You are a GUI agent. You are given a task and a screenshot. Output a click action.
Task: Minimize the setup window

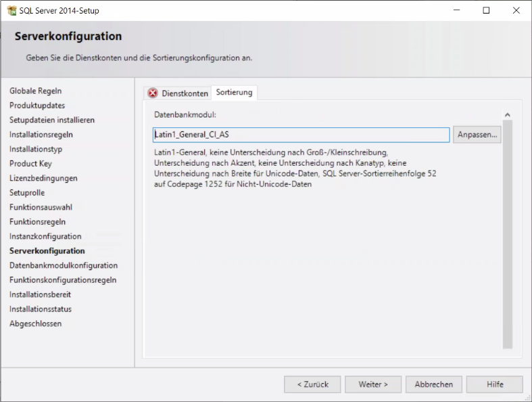(x=454, y=11)
